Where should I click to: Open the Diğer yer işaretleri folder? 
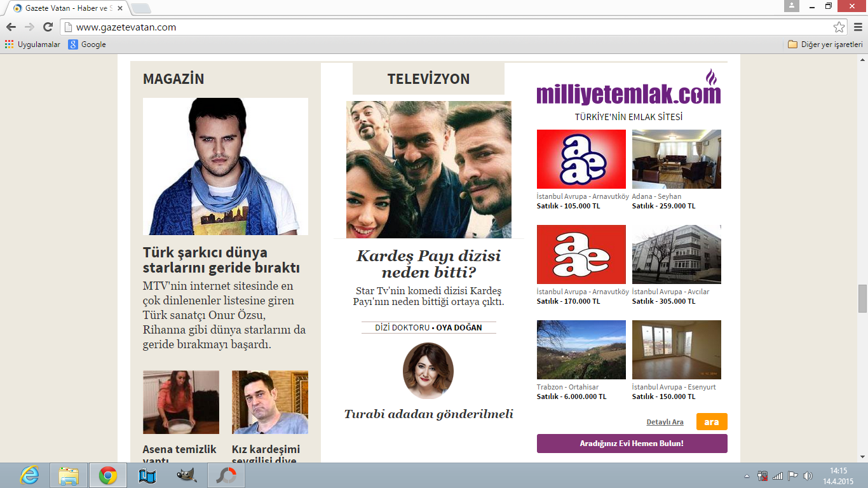pos(825,44)
